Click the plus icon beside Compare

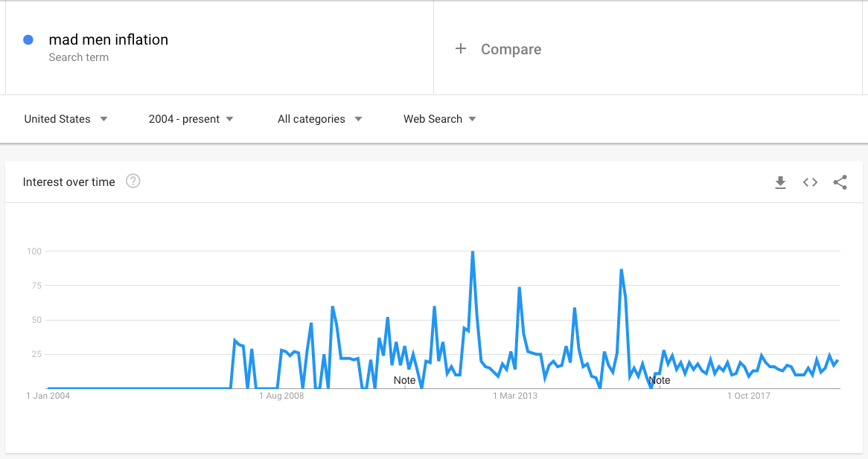tap(461, 48)
